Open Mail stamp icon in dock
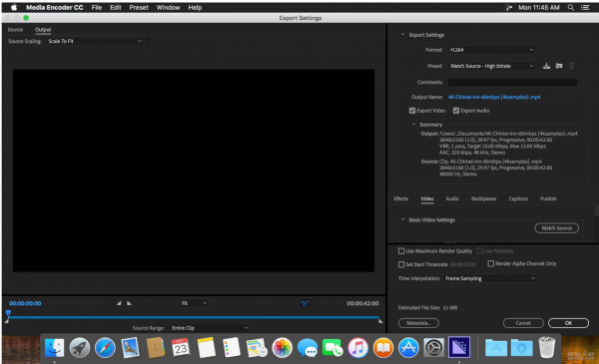This screenshot has height=364, width=599. pos(130,348)
